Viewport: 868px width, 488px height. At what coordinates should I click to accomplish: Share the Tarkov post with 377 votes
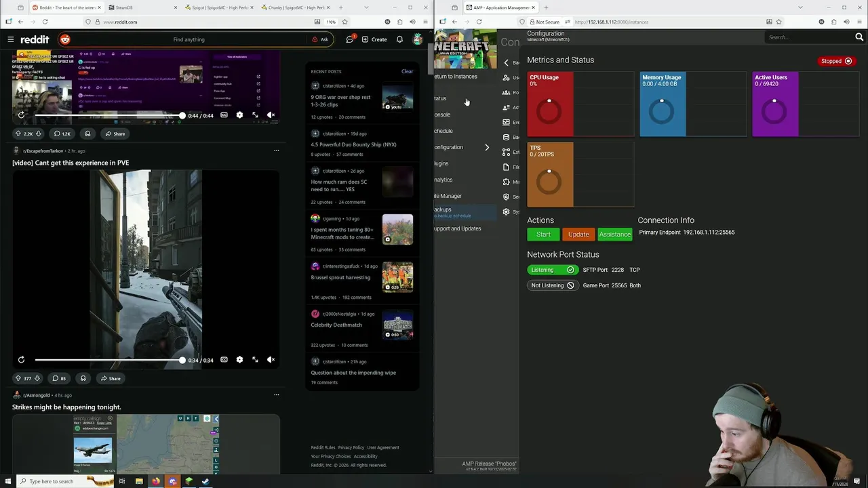(x=111, y=378)
